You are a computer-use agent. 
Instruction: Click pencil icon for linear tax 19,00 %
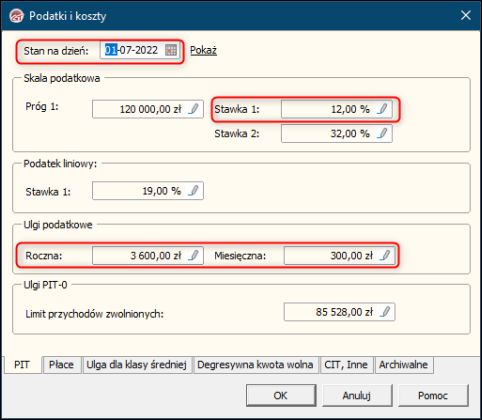click(x=193, y=191)
